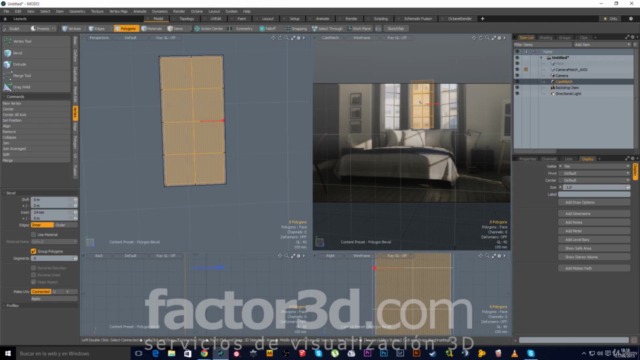Open the Snapping options
The width and height of the screenshot is (640, 360).
(x=296, y=29)
